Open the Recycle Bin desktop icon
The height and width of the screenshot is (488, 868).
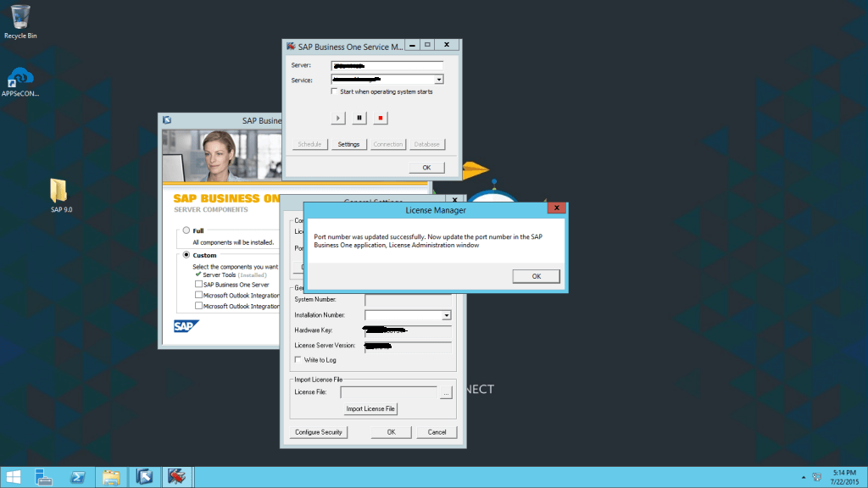(x=20, y=22)
